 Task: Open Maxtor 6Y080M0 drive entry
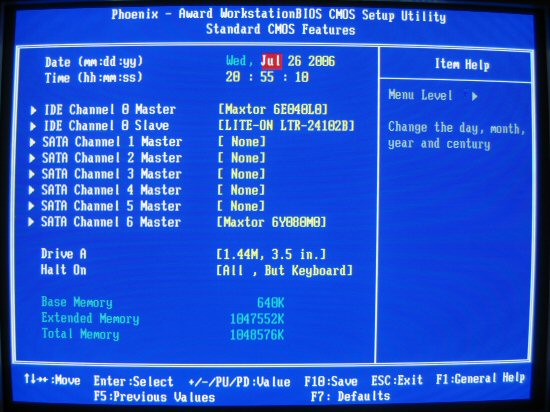(x=271, y=222)
